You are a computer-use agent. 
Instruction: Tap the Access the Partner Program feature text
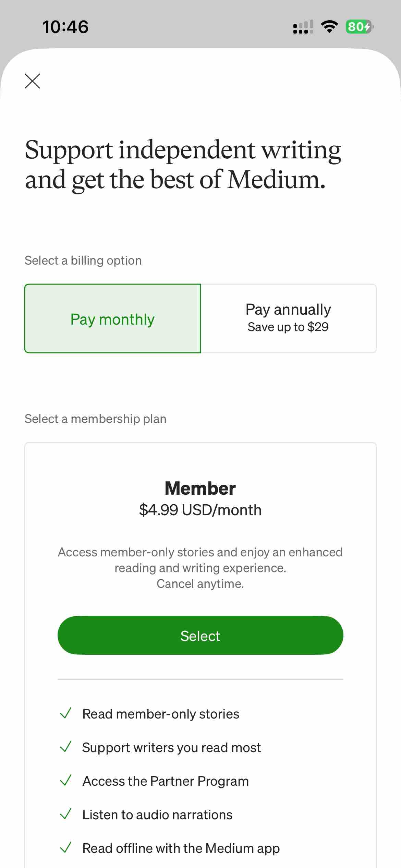(166, 781)
